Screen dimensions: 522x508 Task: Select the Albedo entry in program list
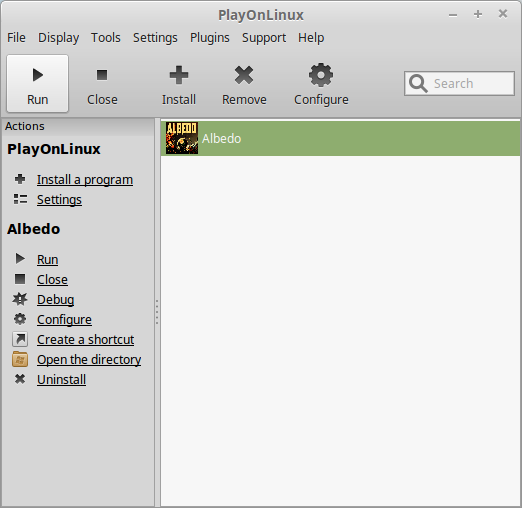click(340, 138)
